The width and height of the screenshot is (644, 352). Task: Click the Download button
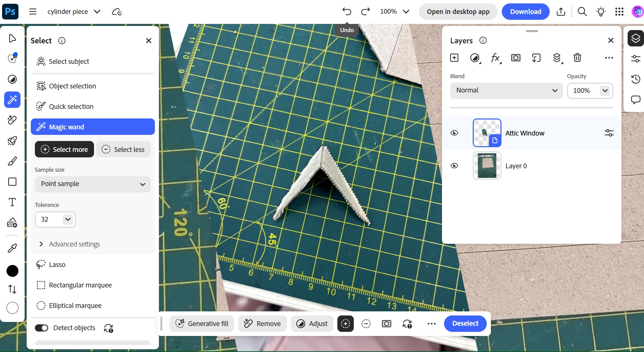coord(526,12)
